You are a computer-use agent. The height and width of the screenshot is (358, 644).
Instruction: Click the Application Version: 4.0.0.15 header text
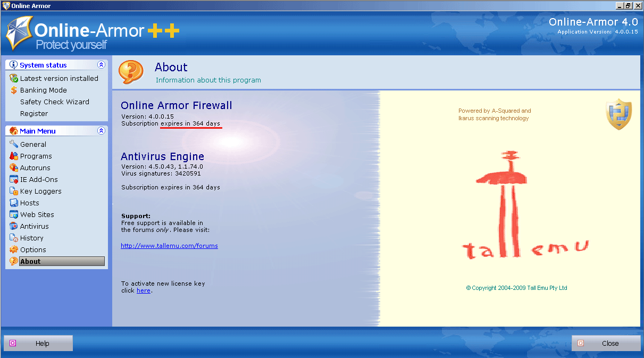point(598,32)
